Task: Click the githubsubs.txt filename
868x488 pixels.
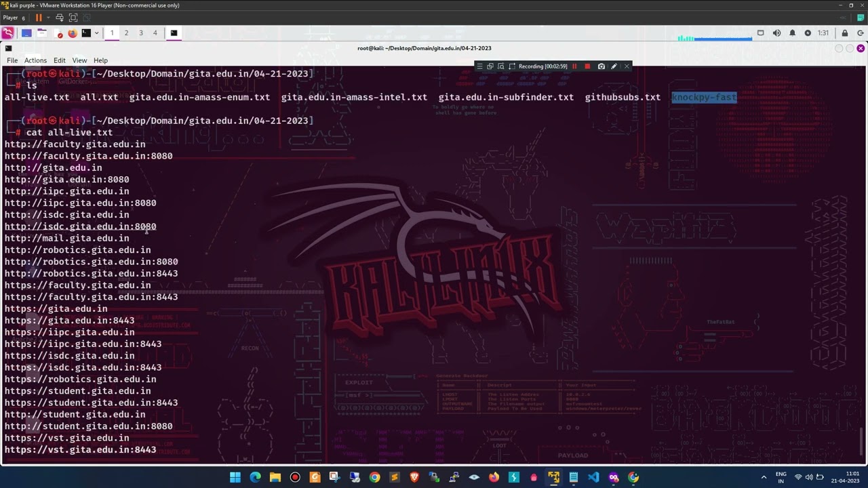Action: [x=623, y=97]
